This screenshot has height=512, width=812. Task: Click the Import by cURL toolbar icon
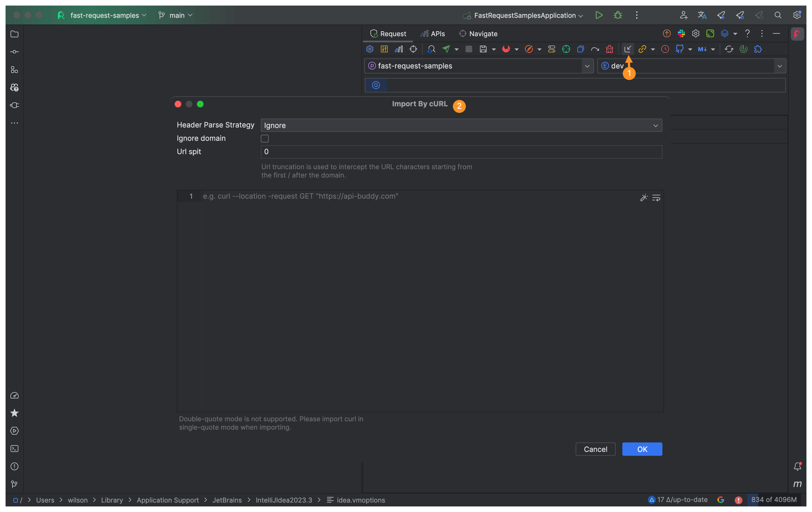628,49
